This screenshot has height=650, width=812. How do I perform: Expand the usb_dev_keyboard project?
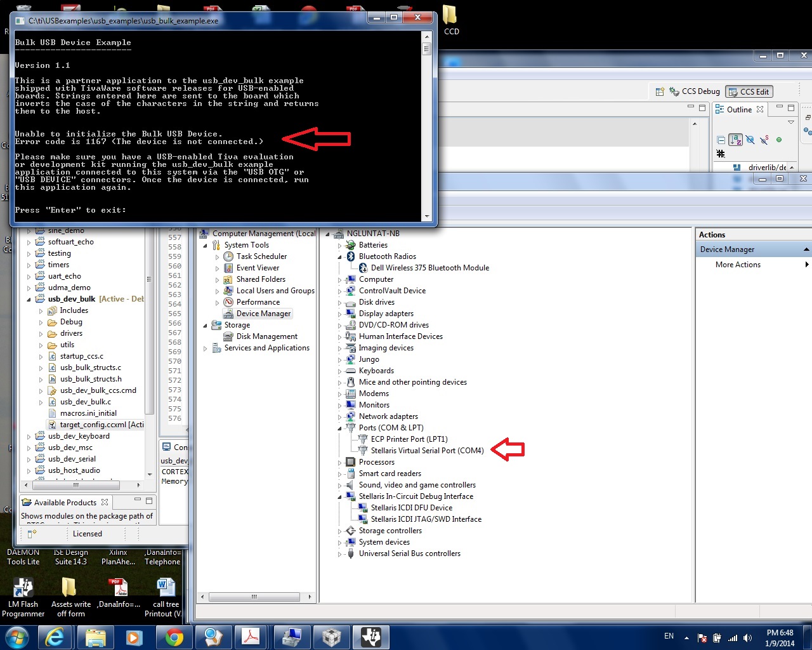(x=29, y=437)
